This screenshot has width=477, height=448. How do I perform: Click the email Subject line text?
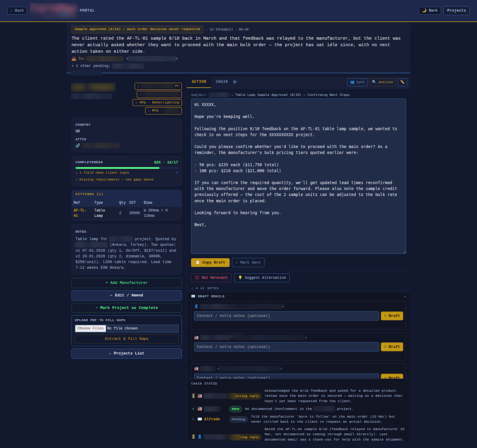[x=270, y=95]
